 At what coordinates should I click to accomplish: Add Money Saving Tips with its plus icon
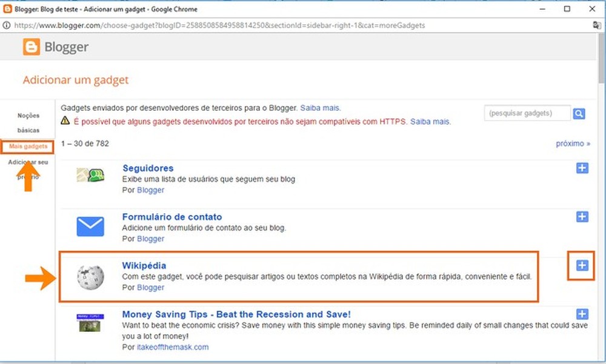point(582,314)
